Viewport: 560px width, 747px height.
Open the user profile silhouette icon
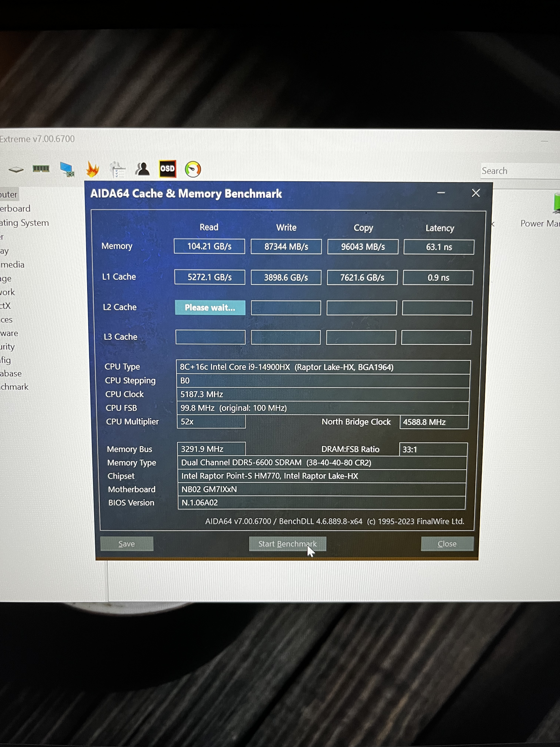(x=142, y=169)
